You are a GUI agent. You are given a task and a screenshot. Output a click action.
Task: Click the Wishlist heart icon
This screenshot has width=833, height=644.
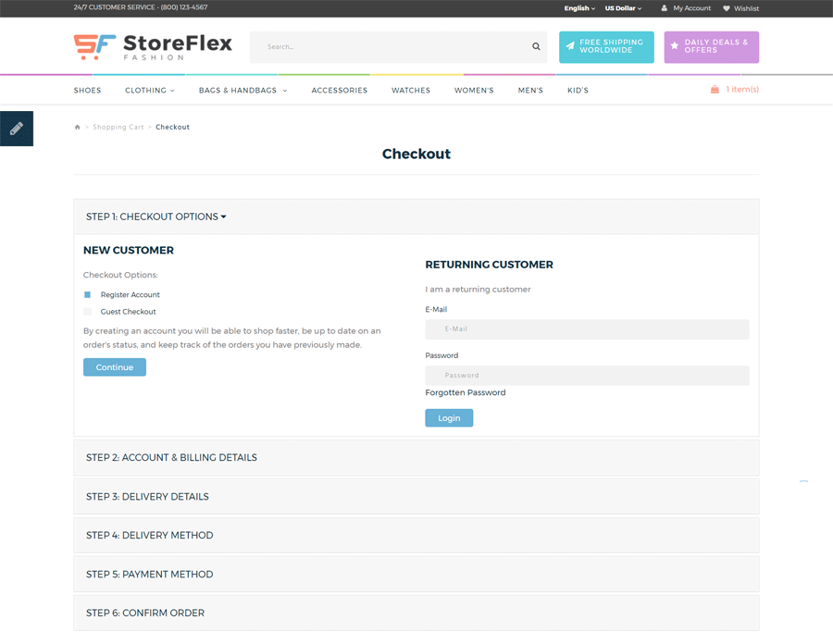[727, 8]
